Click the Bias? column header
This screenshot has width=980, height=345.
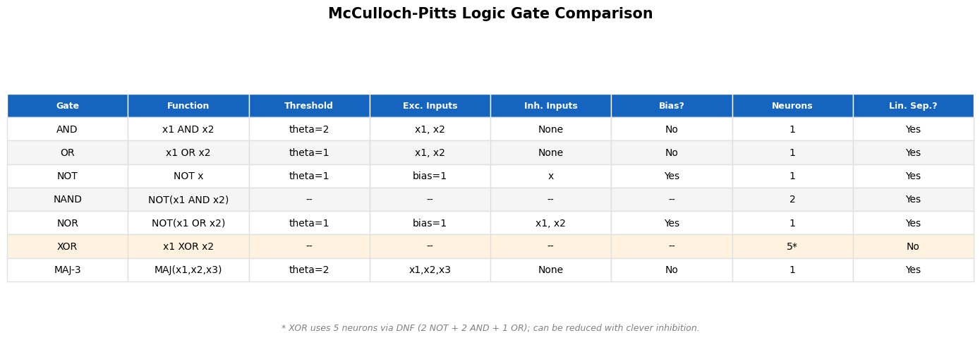pyautogui.click(x=672, y=106)
